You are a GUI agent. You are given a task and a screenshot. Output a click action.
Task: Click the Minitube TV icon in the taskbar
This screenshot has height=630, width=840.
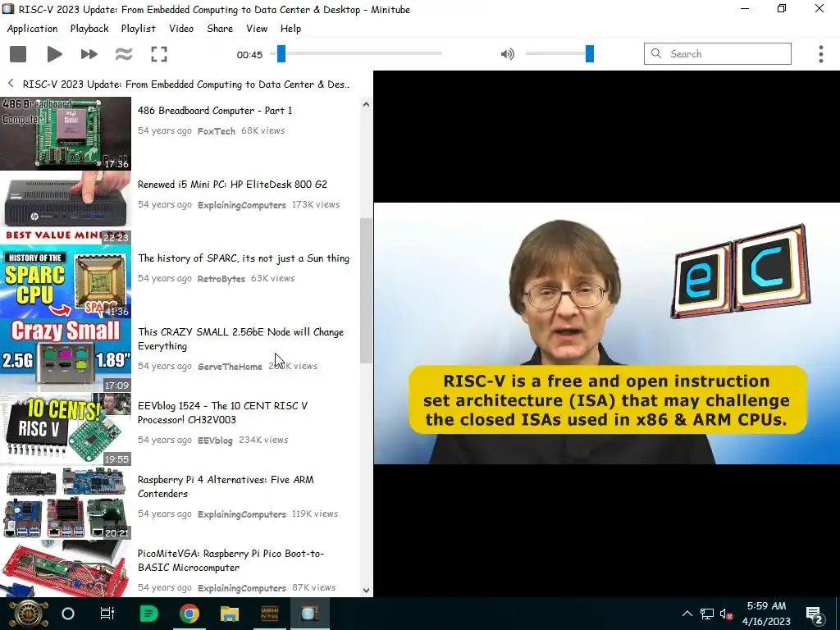click(x=309, y=614)
